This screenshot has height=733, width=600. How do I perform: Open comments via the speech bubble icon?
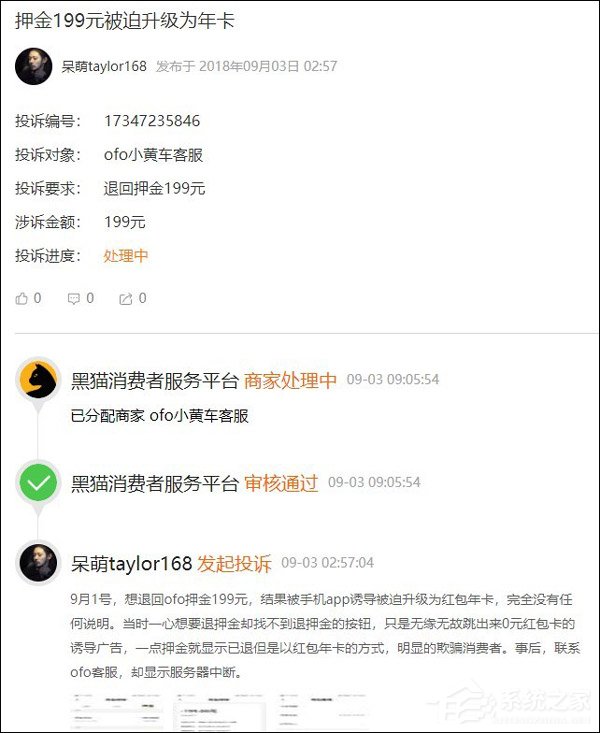point(73,299)
